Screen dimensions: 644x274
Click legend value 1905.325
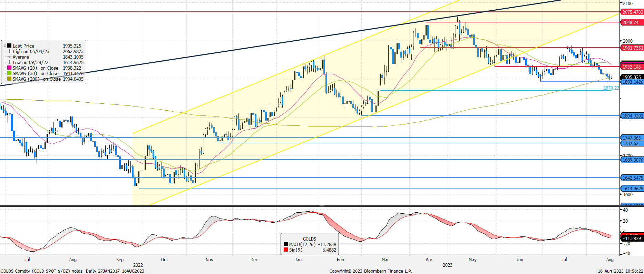click(72, 46)
